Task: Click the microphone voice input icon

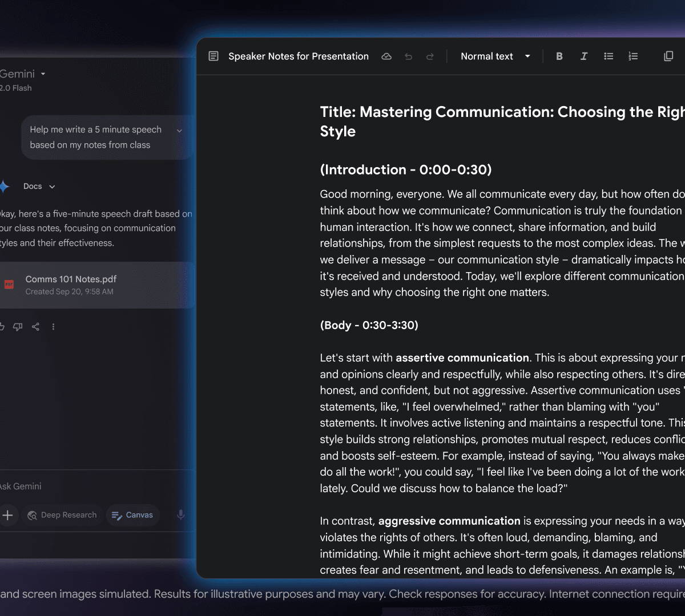Action: point(180,514)
